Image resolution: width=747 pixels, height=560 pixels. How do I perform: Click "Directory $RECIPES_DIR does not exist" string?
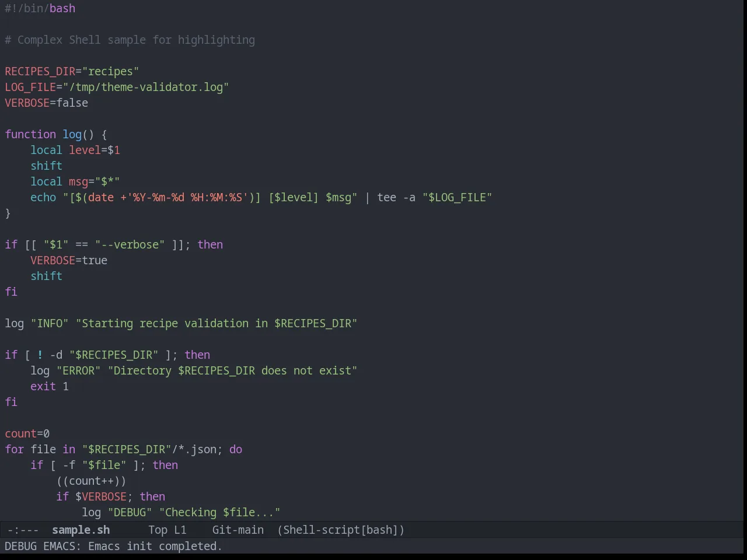pyautogui.click(x=232, y=370)
